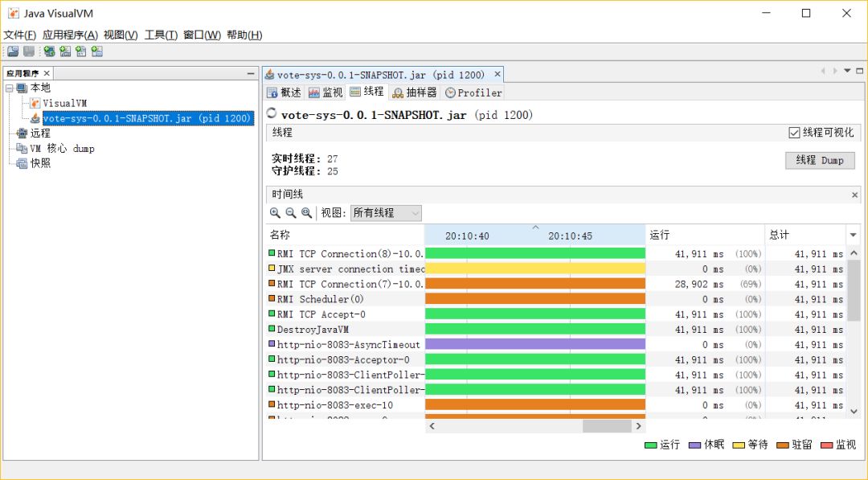Toggle the 线程可视化 checkbox

[x=794, y=133]
